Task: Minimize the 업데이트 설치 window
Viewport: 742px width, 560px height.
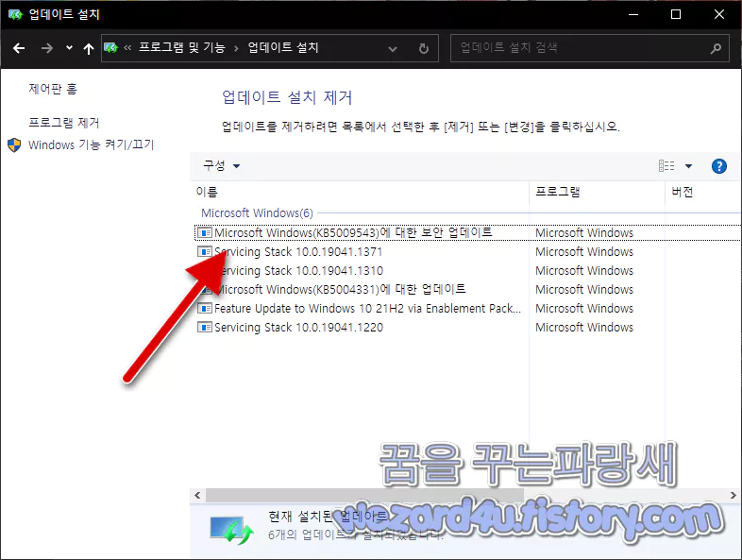Action: point(633,14)
